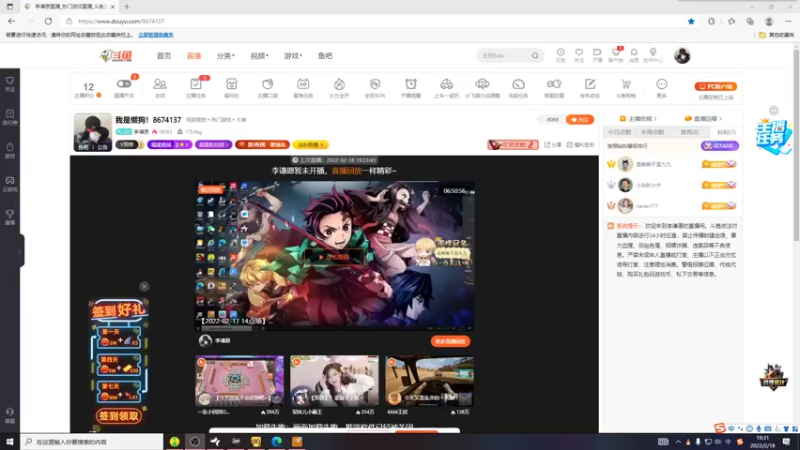Open the 主播任务 floating badge
The width and height of the screenshot is (800, 450).
(x=773, y=136)
